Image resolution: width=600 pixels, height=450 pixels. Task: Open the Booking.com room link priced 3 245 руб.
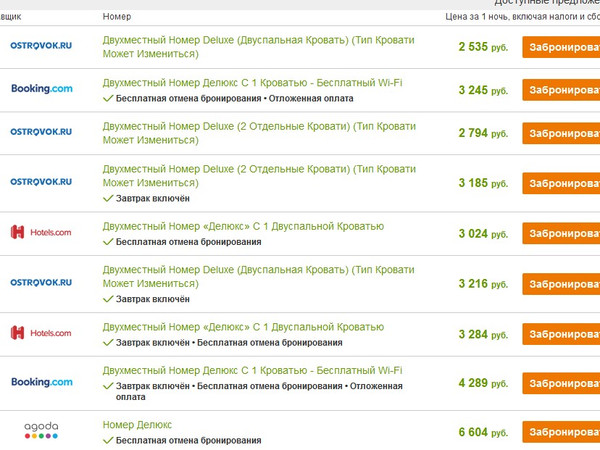pos(252,82)
